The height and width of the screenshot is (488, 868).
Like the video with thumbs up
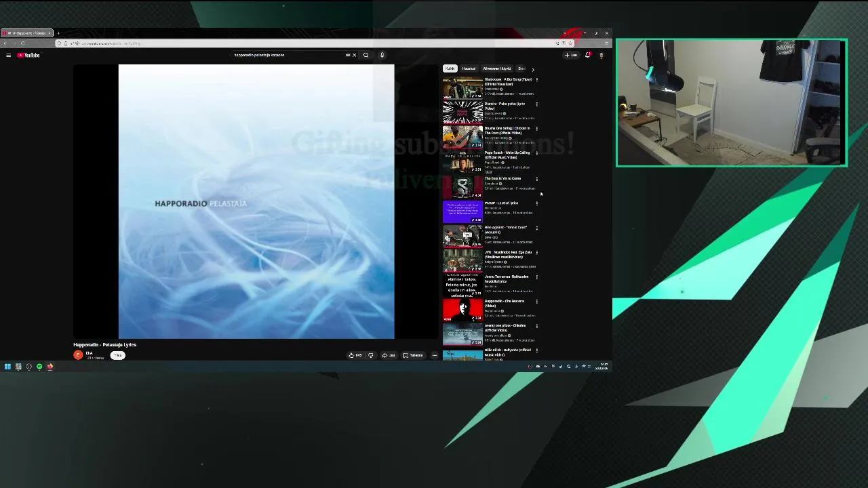pos(355,355)
